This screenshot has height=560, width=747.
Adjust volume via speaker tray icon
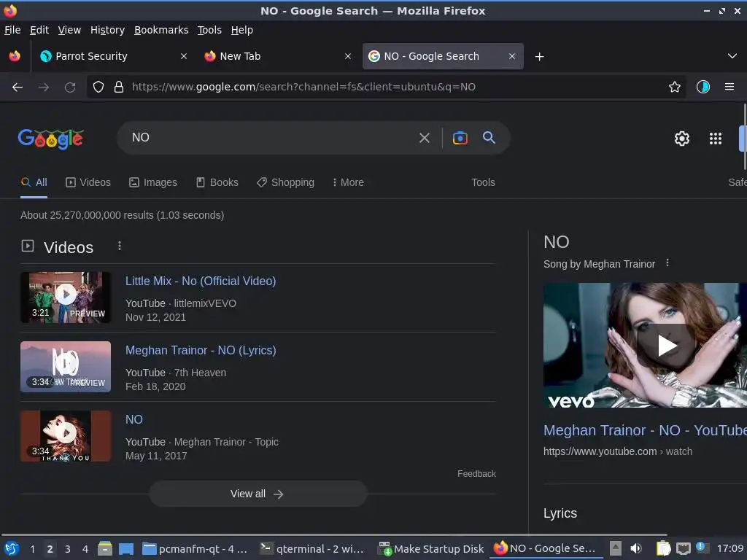point(636,548)
